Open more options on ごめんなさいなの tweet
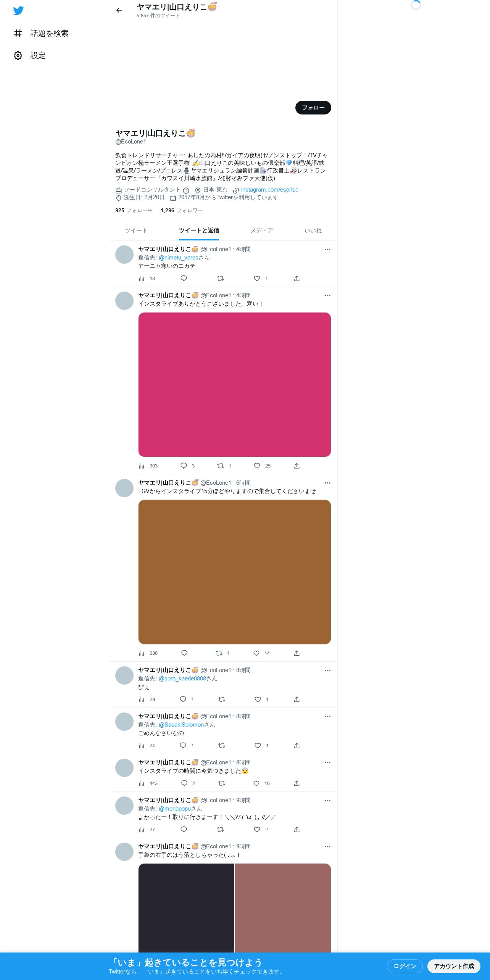This screenshot has width=490, height=980. (x=327, y=716)
